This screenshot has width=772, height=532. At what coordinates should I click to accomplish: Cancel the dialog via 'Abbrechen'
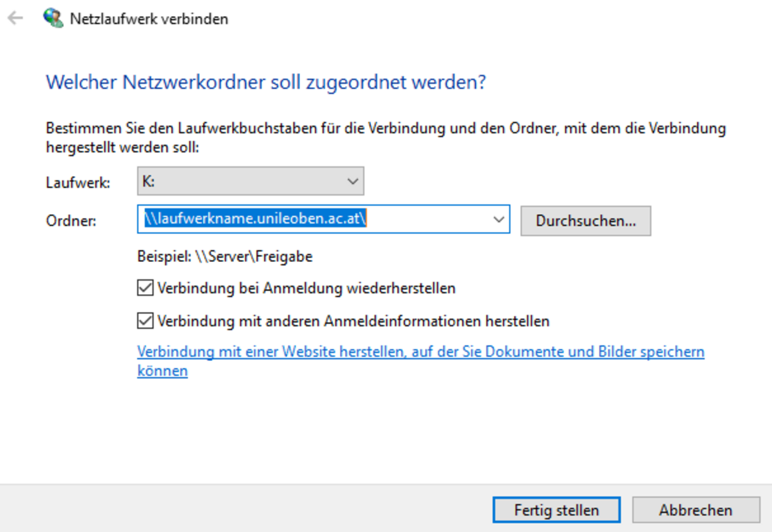pos(696,510)
